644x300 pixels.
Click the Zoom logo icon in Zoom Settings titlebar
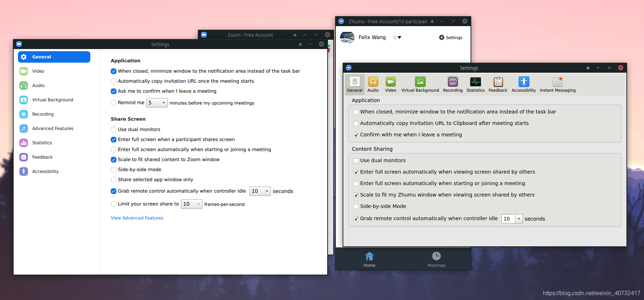click(x=19, y=44)
